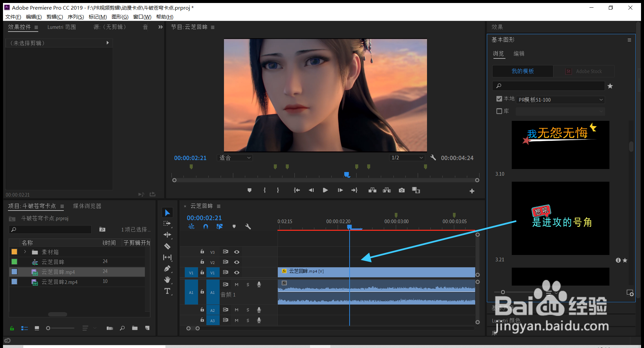Select the Hand tool

167,280
